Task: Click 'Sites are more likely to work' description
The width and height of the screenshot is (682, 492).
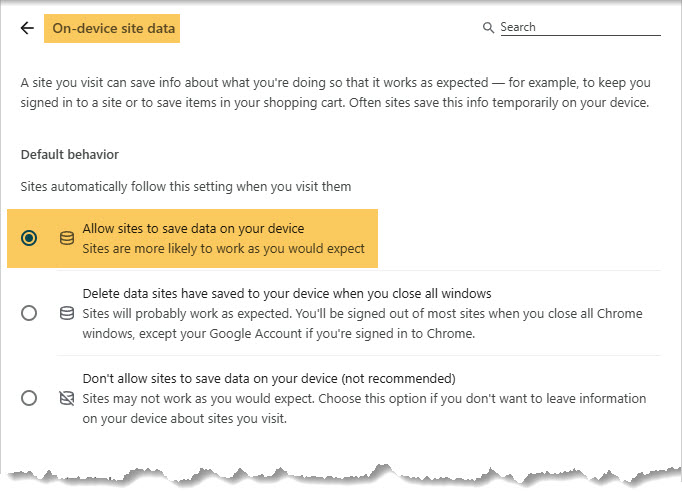Action: [224, 248]
